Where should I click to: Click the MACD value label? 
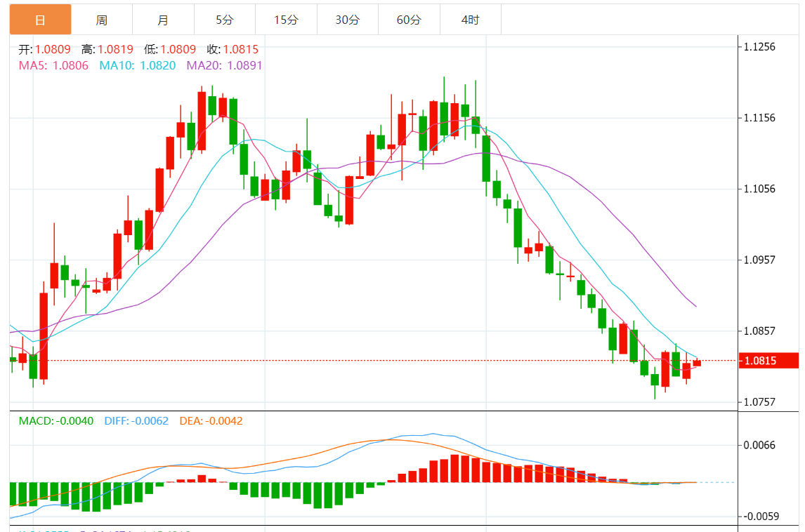55,421
